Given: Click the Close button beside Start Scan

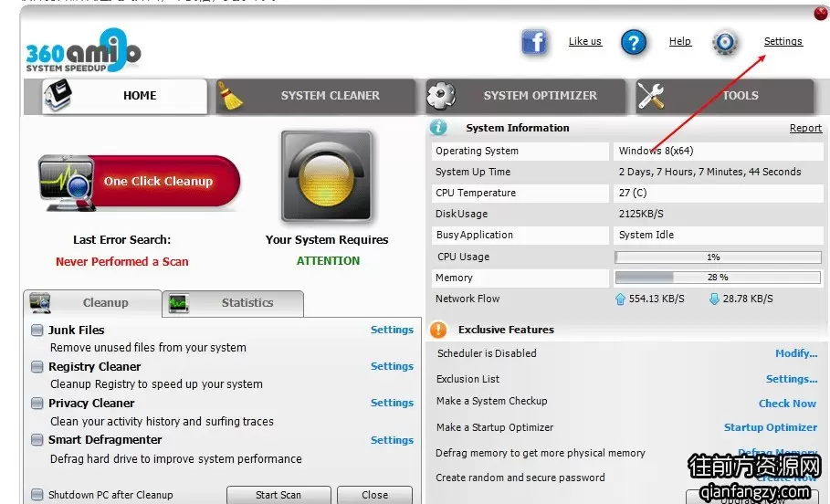Looking at the screenshot, I should pyautogui.click(x=374, y=495).
